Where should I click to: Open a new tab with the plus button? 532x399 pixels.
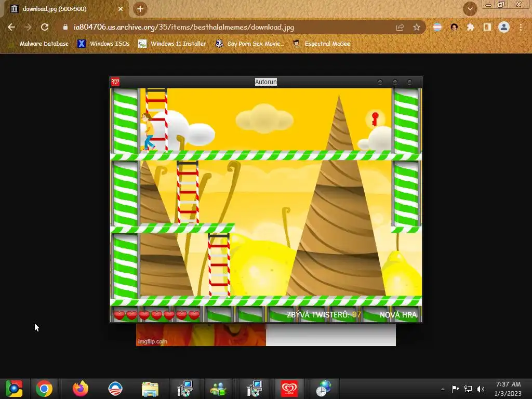(140, 9)
